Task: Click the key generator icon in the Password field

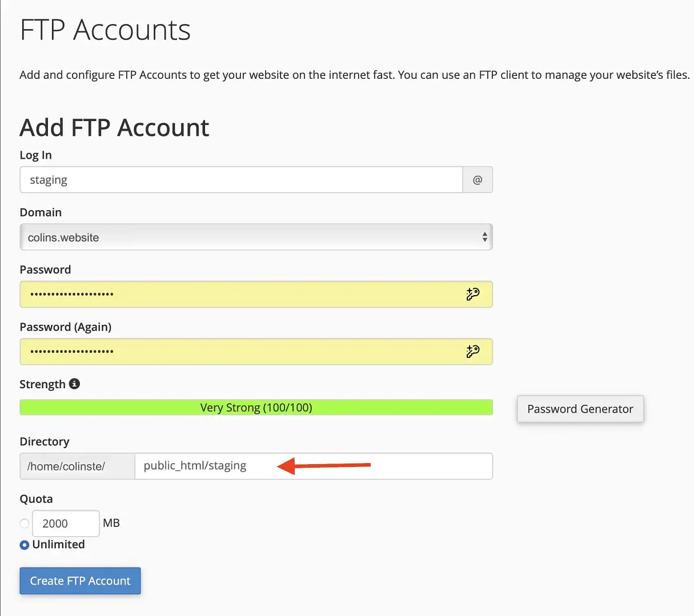Action: [x=473, y=294]
